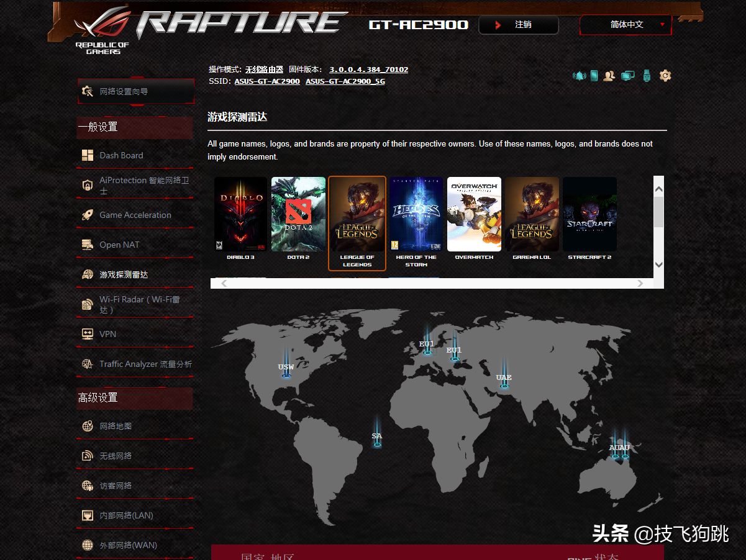Click the Game Acceleration rocket icon

click(88, 215)
